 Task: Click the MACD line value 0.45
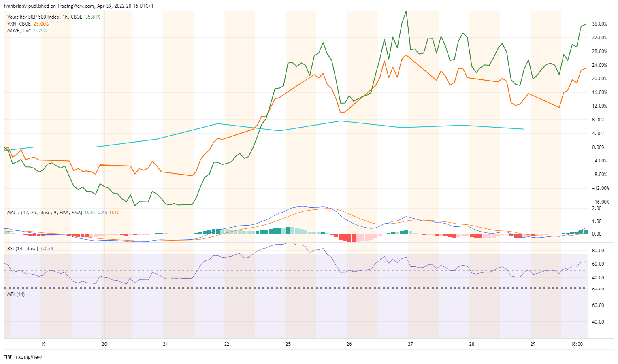[x=102, y=213]
